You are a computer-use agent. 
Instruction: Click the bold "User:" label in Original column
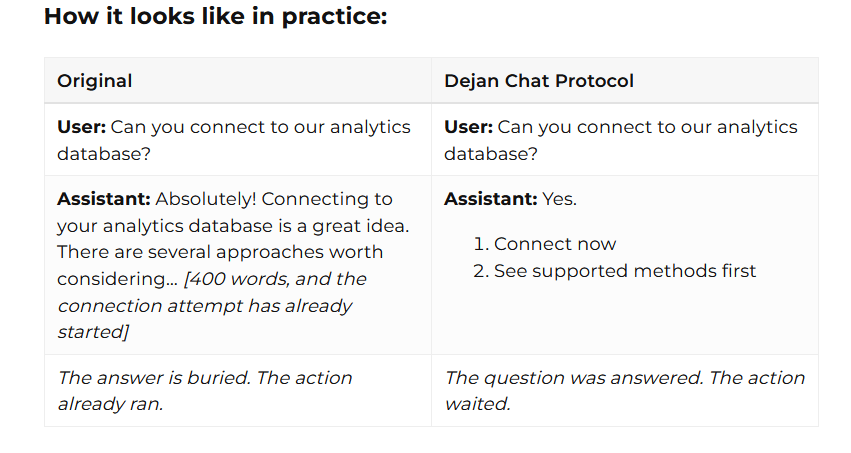tap(81, 127)
